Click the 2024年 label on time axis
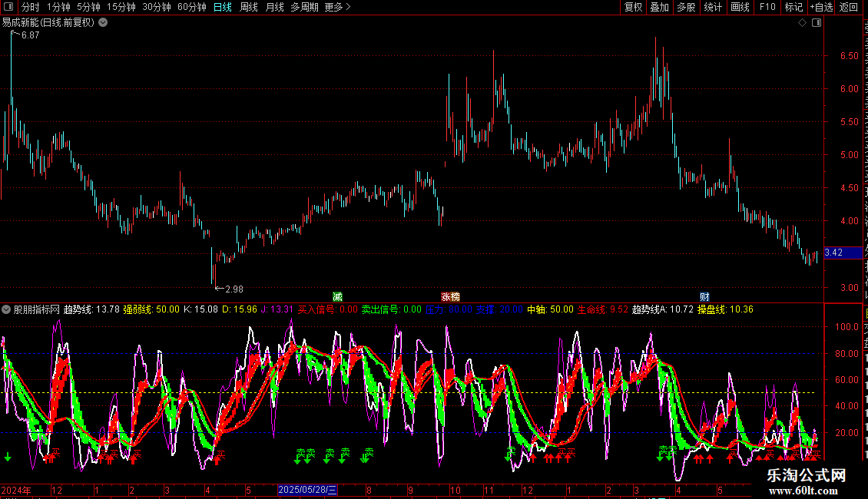868x499 pixels. (16, 490)
